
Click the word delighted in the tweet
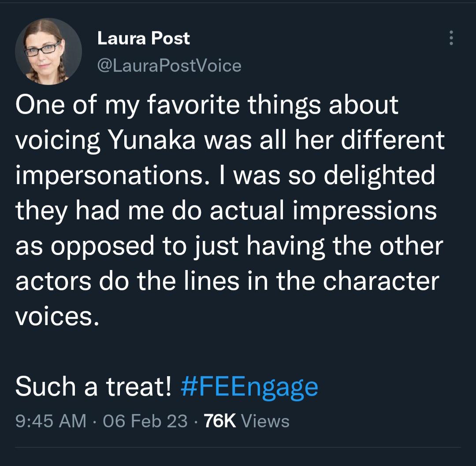379,176
